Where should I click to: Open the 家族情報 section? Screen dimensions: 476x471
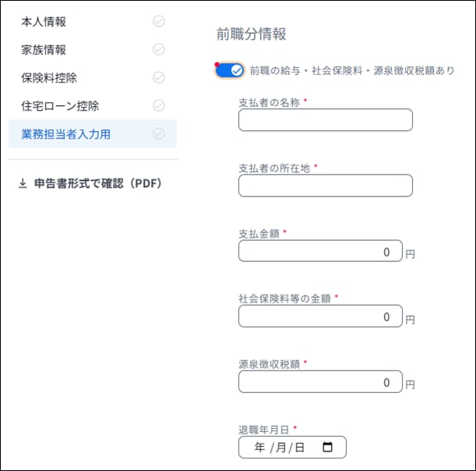tap(44, 50)
